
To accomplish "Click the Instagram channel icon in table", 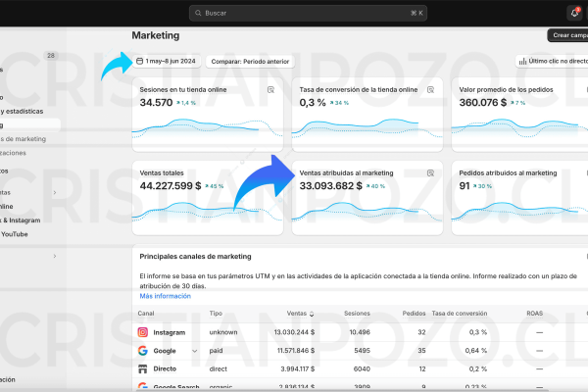I will (143, 332).
